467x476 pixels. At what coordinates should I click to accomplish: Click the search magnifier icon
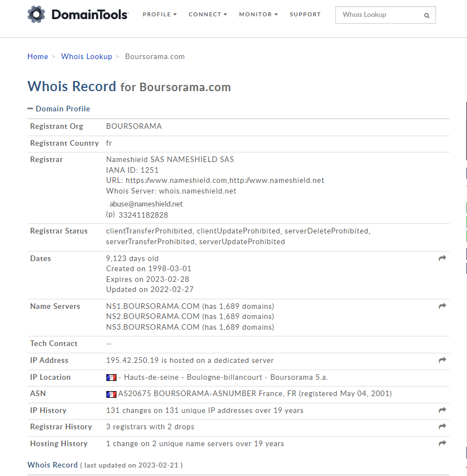click(426, 15)
